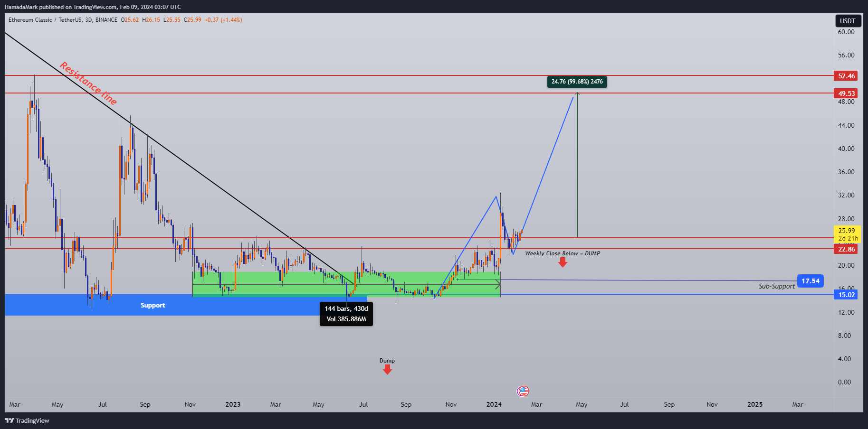Click the Dump text label
The image size is (868, 429).
[387, 361]
